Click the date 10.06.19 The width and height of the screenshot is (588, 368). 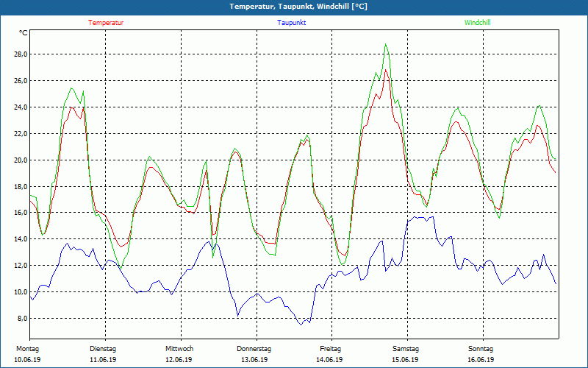(x=27, y=360)
